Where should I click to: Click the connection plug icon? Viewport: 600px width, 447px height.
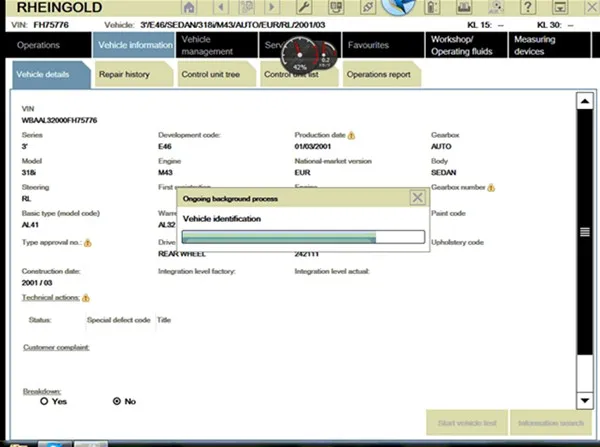368,7
